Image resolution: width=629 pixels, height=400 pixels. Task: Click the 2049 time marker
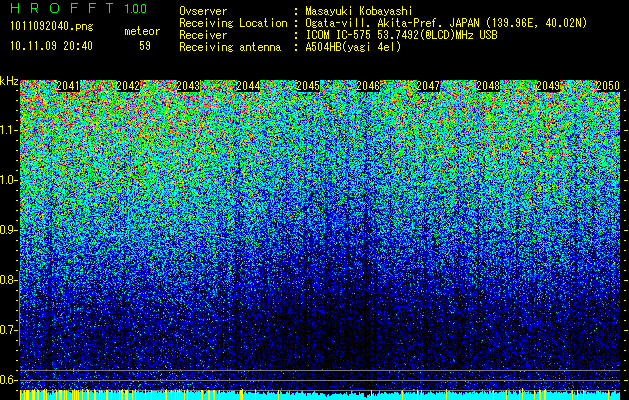548,86
